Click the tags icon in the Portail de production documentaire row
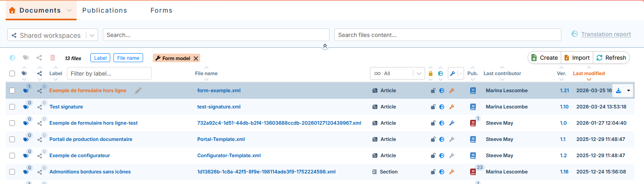Viewport: 644px width, 184px height. pyautogui.click(x=26, y=139)
